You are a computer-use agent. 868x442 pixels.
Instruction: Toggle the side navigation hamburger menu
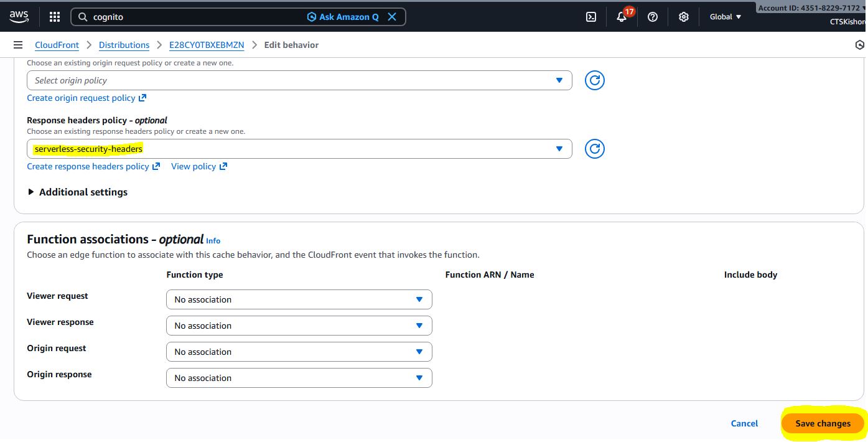click(x=18, y=45)
